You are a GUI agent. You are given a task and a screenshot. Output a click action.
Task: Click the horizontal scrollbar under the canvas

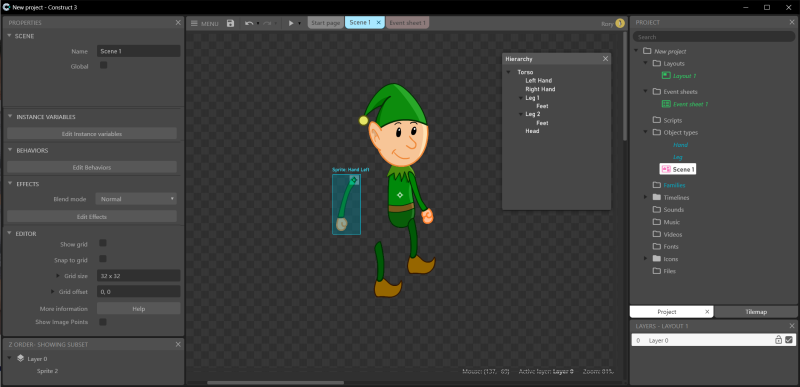click(x=276, y=382)
